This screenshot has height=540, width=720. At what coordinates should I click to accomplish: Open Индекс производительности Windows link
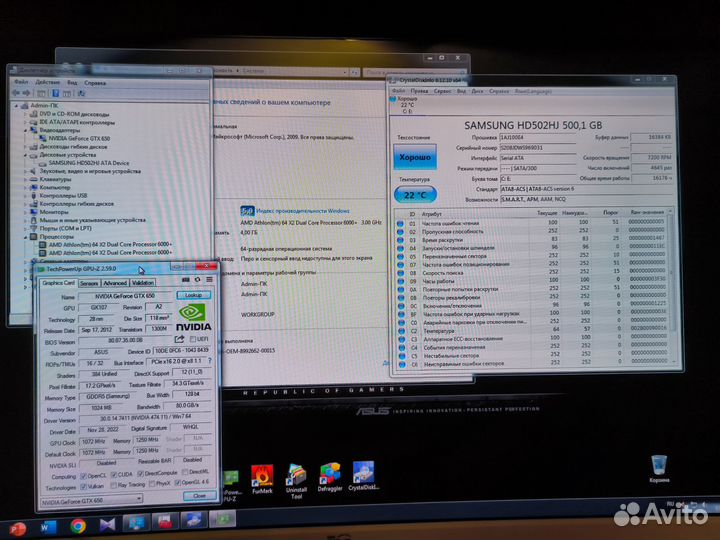click(x=303, y=211)
